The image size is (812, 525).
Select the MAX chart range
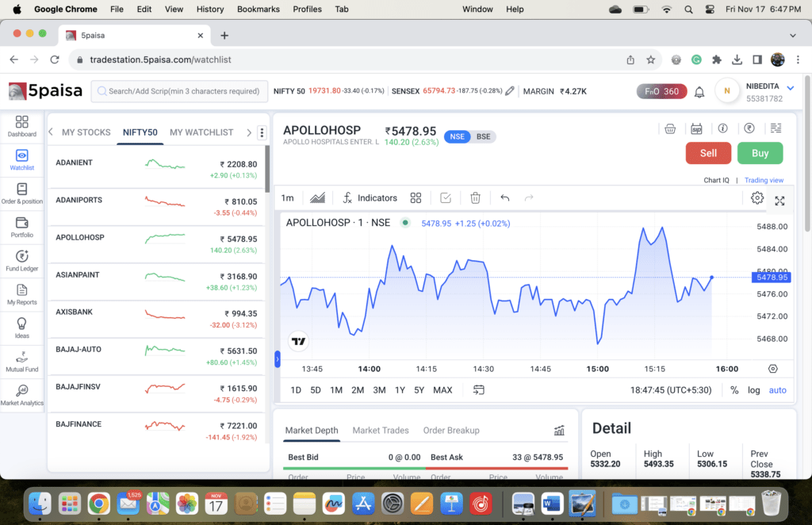pyautogui.click(x=442, y=390)
